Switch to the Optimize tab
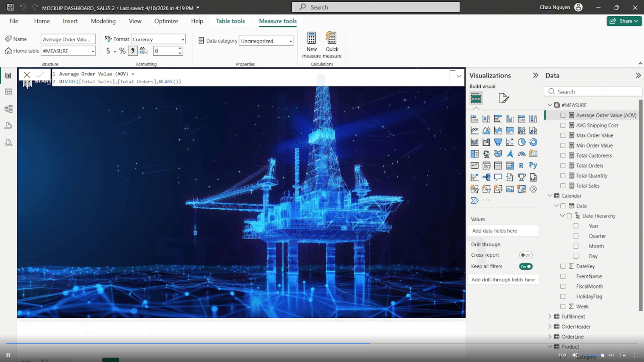Screen dimensions: 644x362 pos(166,21)
